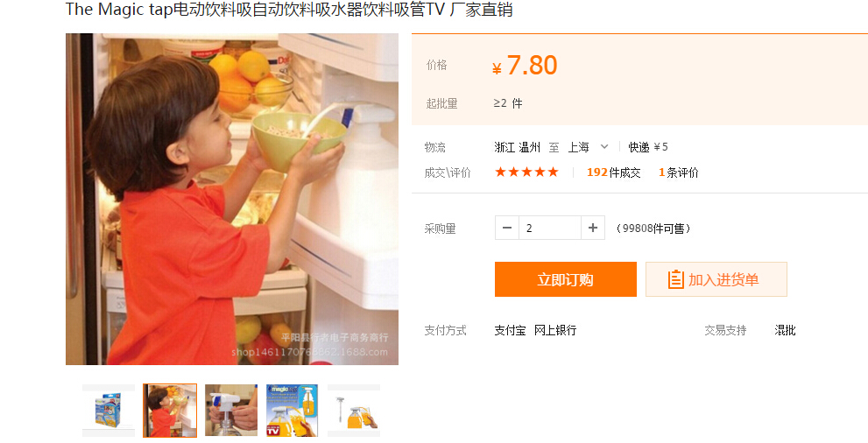The width and height of the screenshot is (868, 443).
Task: Select the first boxed product thumbnail
Action: 109,411
